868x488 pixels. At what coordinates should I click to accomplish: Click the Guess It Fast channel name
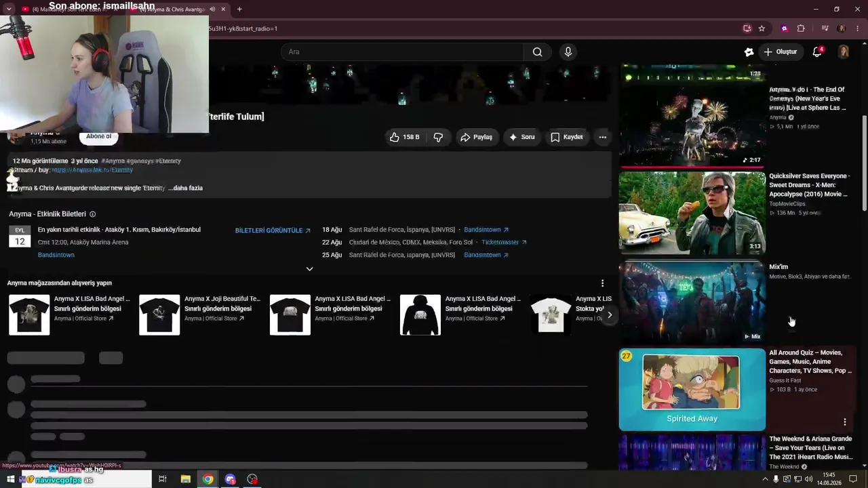coord(785,381)
